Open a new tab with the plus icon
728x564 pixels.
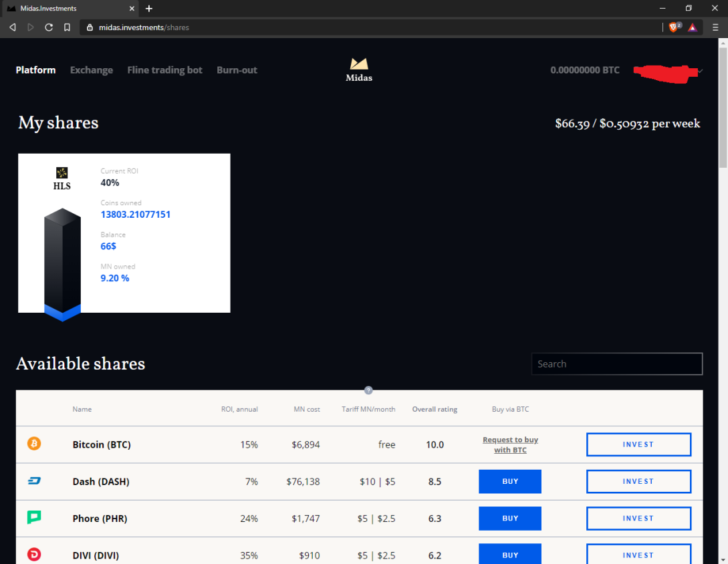[149, 9]
